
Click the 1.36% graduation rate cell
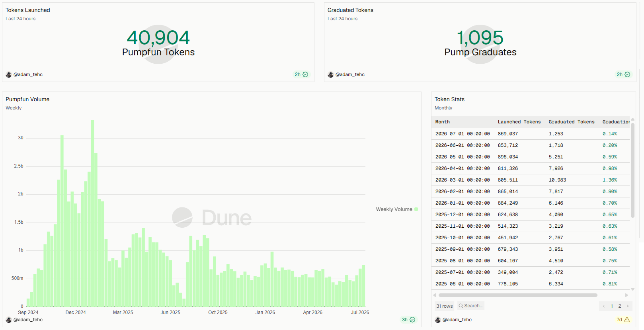tap(610, 180)
